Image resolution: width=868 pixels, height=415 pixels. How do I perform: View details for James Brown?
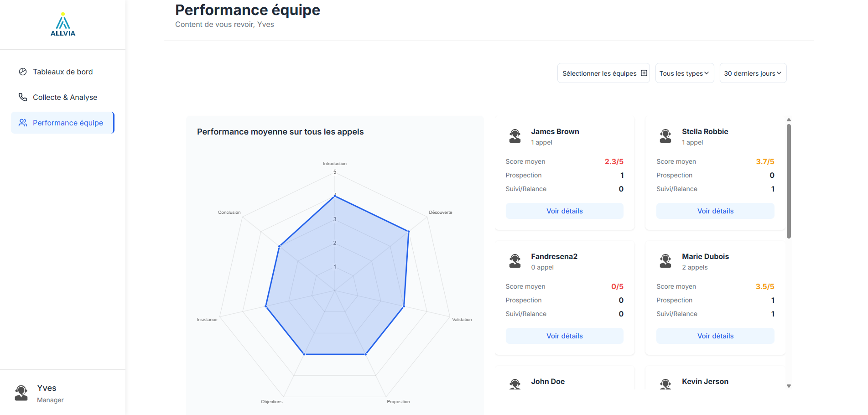point(564,211)
